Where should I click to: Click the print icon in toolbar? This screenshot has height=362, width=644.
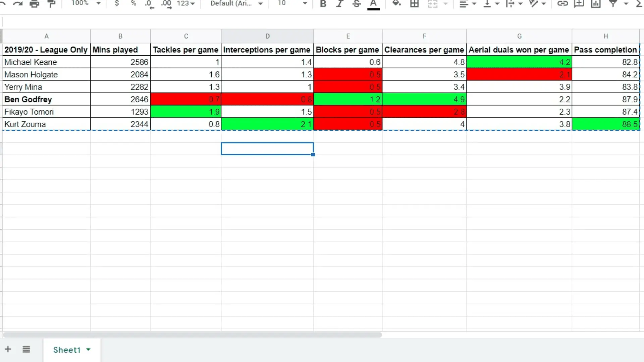coord(34,4)
